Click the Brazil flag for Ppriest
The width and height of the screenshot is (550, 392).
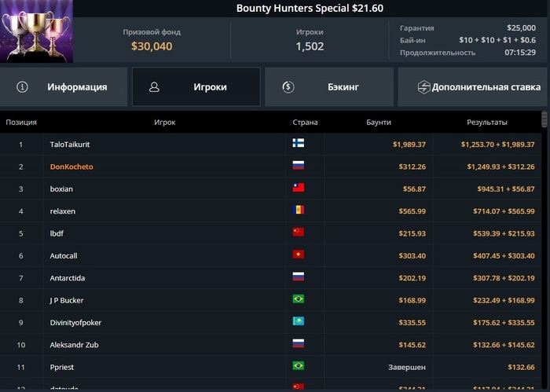(299, 365)
